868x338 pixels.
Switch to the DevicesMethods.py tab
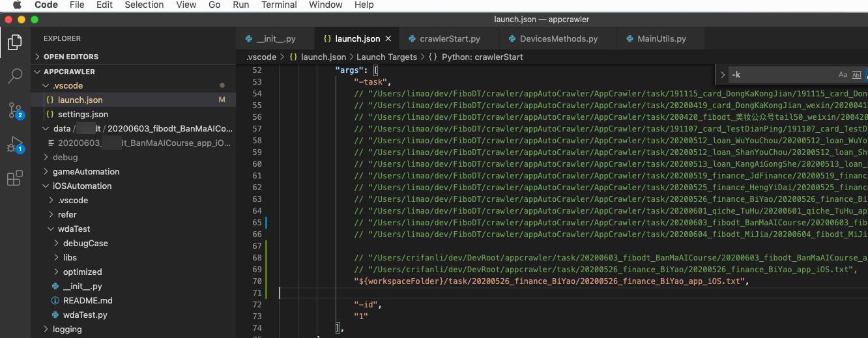click(x=558, y=39)
